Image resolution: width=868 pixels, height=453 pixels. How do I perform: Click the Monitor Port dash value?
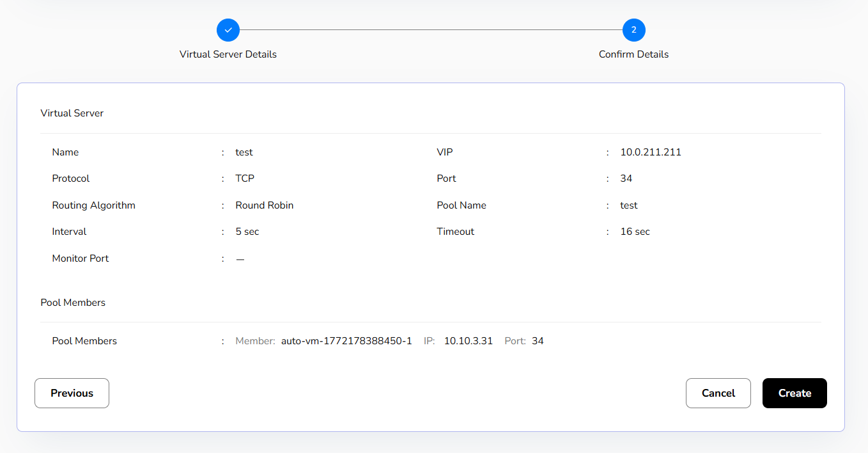click(240, 259)
